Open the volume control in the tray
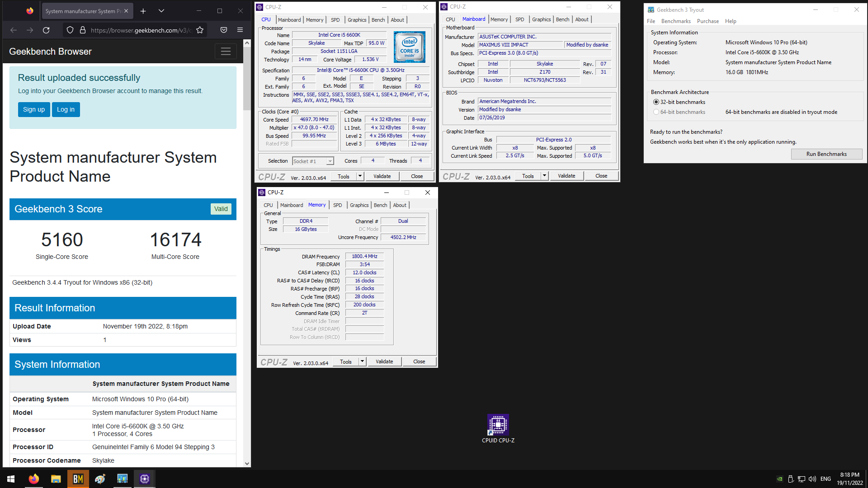 (x=812, y=479)
